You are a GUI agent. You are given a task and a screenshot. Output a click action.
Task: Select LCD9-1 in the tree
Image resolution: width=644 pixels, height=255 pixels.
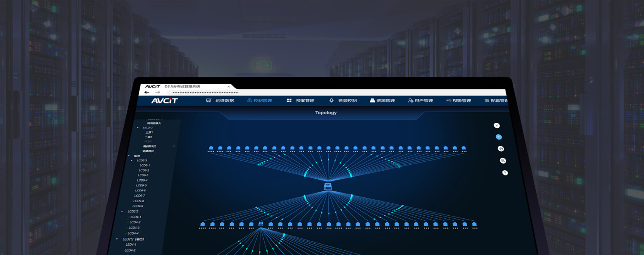click(144, 165)
